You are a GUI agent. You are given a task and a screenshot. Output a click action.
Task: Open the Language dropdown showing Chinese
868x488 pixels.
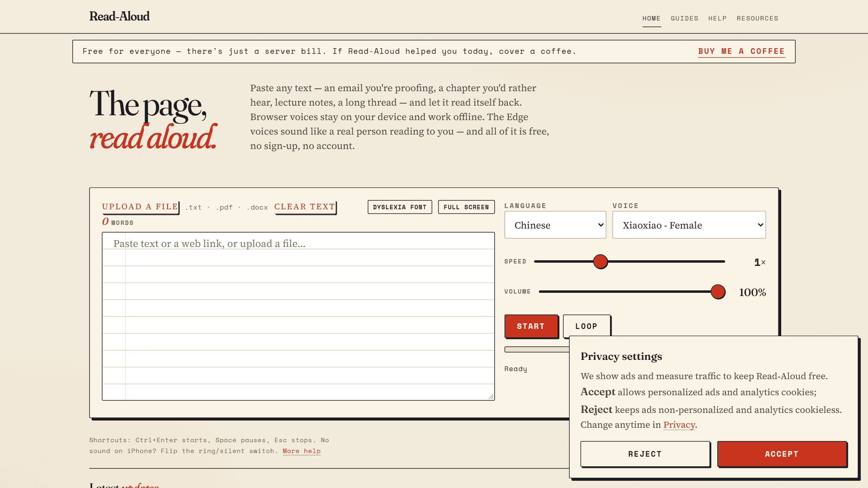555,225
